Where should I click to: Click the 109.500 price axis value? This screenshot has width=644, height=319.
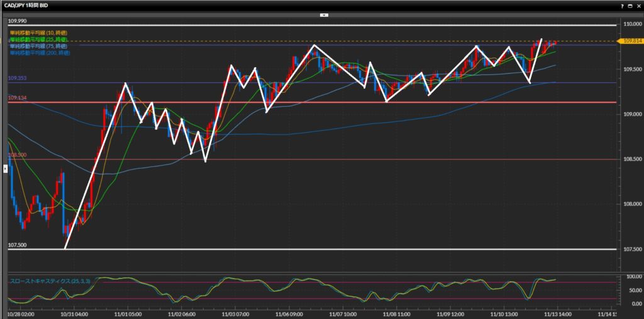click(x=631, y=69)
